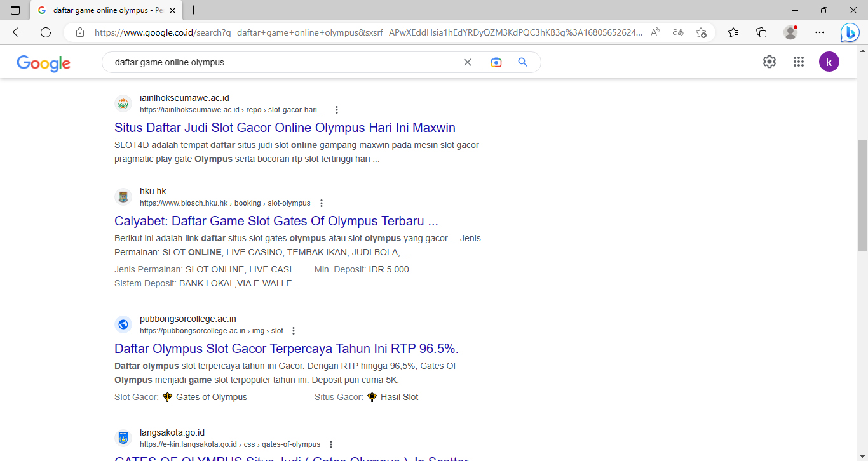
Task: Open the translate page icon
Action: pos(678,32)
